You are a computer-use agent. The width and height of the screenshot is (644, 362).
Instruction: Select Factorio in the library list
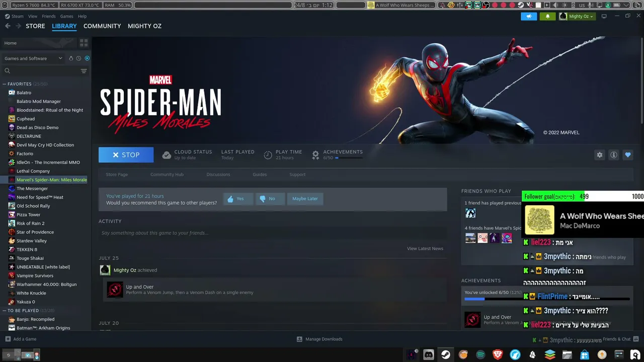tap(25, 154)
